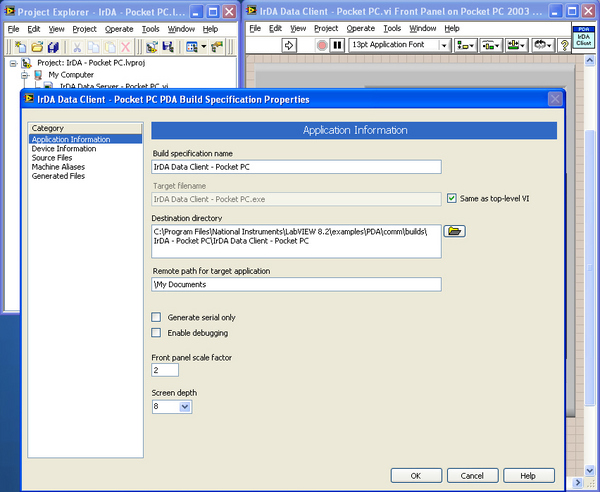Click the Front Panel scroll up arrow
Image resolution: width=600 pixels, height=492 pixels.
click(590, 60)
